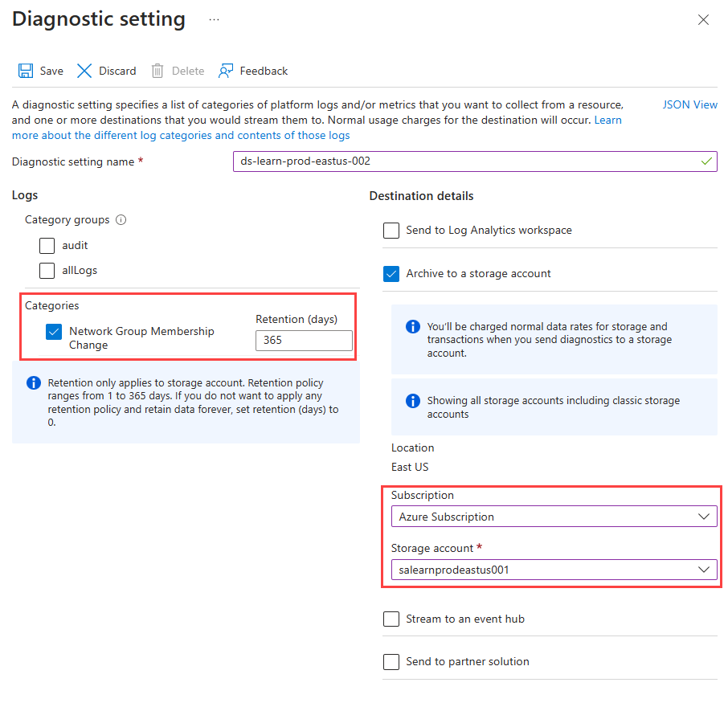Enable Send to Log Analytics workspace
This screenshot has height=707, width=728.
pos(391,231)
